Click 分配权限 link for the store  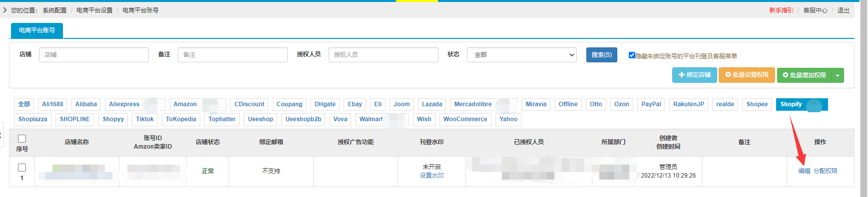826,171
